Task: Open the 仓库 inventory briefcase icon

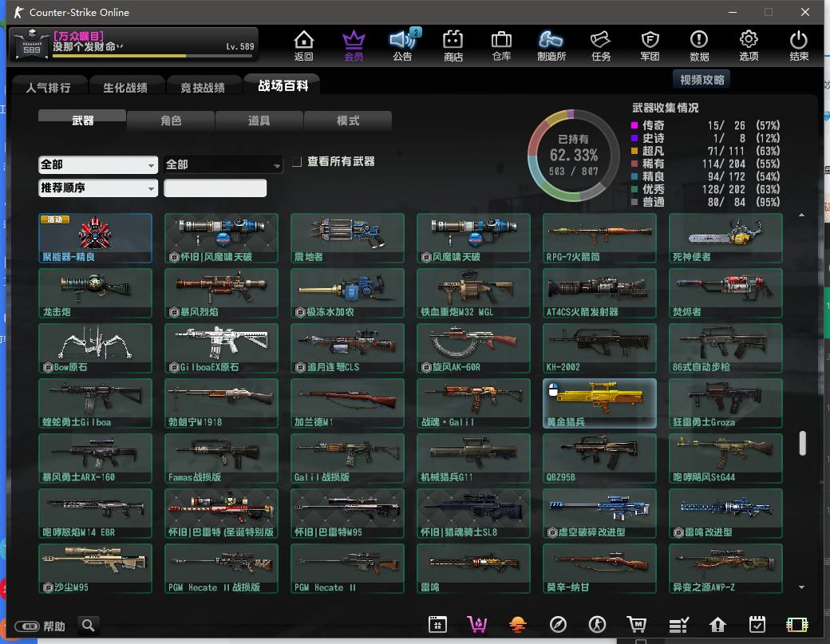Action: (x=501, y=45)
